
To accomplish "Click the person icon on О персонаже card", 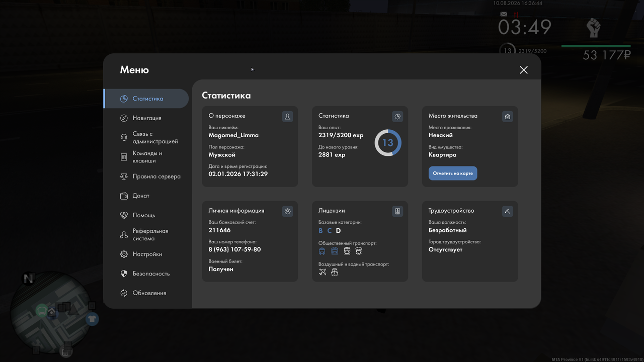I will click(x=287, y=117).
